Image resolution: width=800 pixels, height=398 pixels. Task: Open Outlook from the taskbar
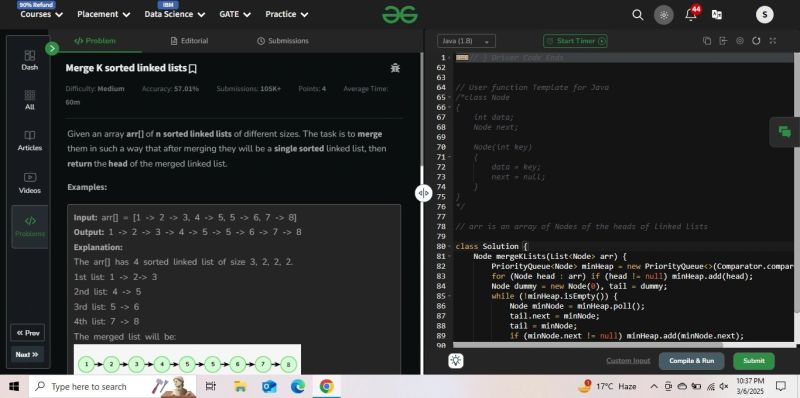[x=269, y=386]
